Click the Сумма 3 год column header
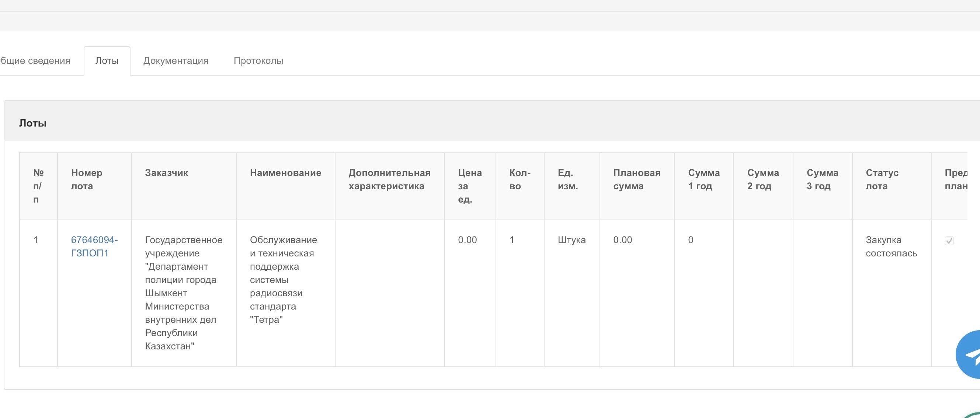Image resolution: width=980 pixels, height=418 pixels. coord(823,186)
